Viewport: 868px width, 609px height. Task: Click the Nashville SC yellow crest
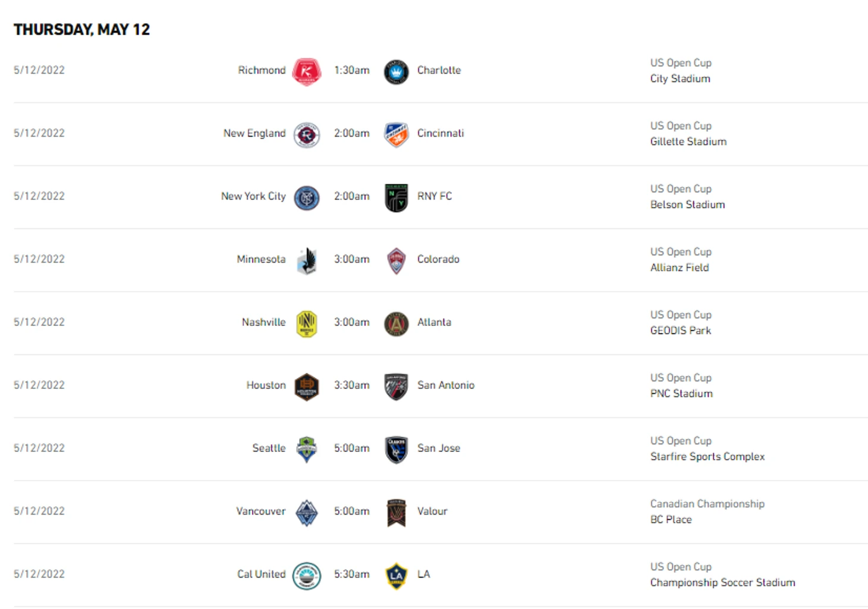coord(307,324)
